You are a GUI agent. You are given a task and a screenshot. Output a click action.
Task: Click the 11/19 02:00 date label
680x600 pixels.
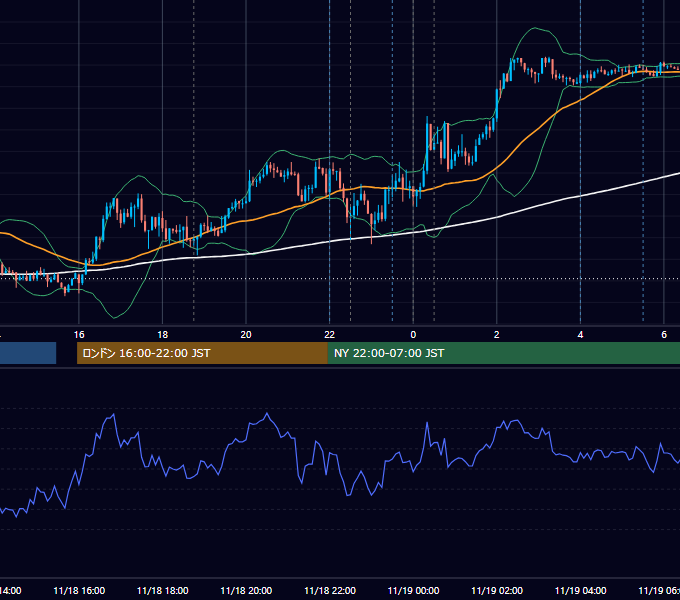tap(497, 591)
